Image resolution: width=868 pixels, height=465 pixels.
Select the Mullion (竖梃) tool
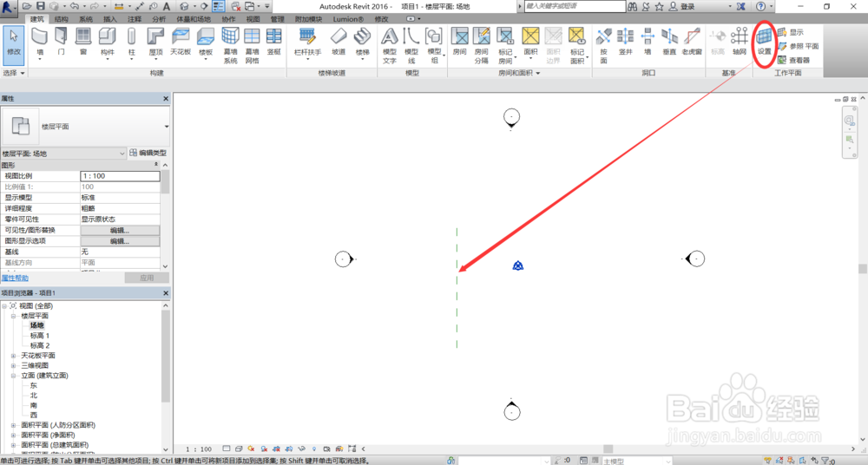pyautogui.click(x=274, y=43)
